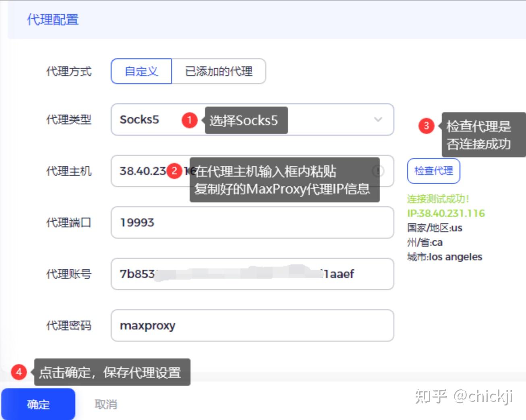Screen dimensions: 526x420
Task: Click the 取消 button
Action: pos(105,404)
